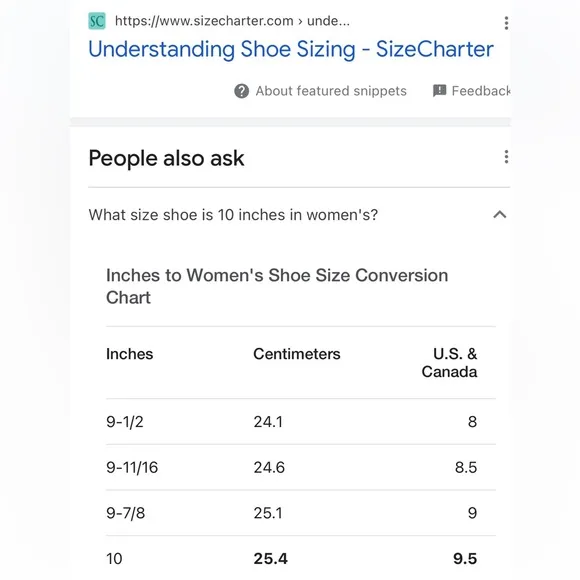The height and width of the screenshot is (580, 580).
Task: Click the Centimeters column header
Action: point(297,354)
